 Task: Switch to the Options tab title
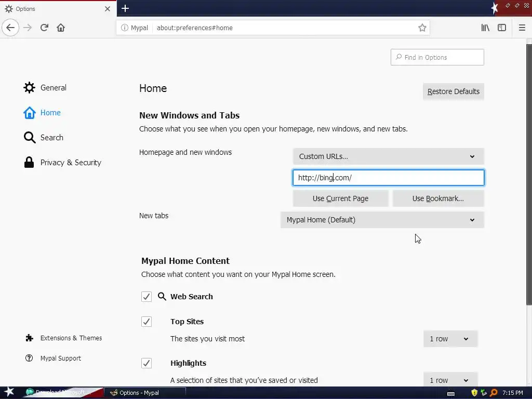25,9
